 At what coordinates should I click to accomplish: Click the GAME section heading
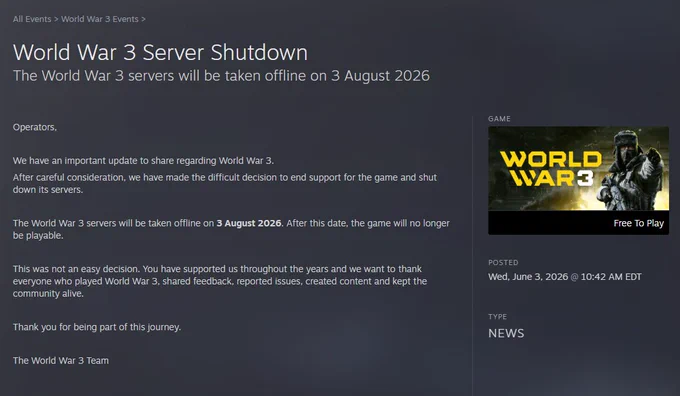pos(499,119)
